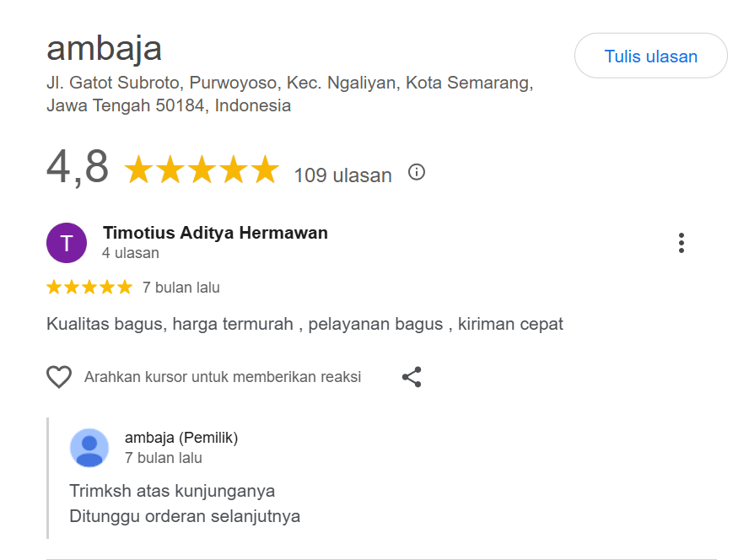Screen dimensions: 749x560
Task: Click the purple T reviewer avatar
Action: point(67,243)
